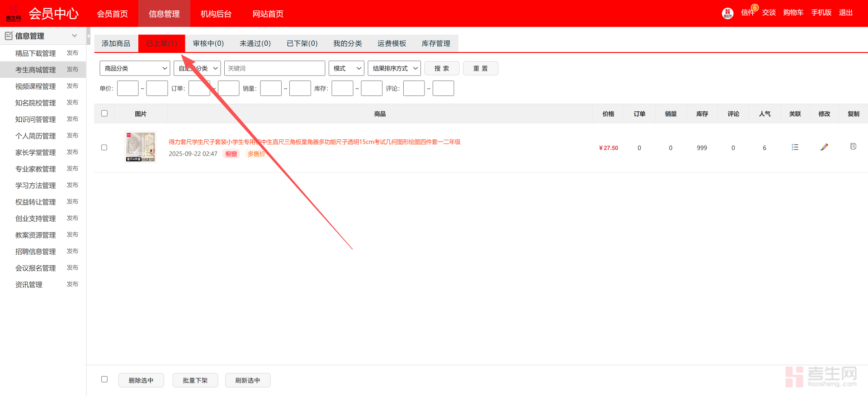Expand the 结果排序方式 dropdown
The image size is (868, 396).
(x=394, y=68)
